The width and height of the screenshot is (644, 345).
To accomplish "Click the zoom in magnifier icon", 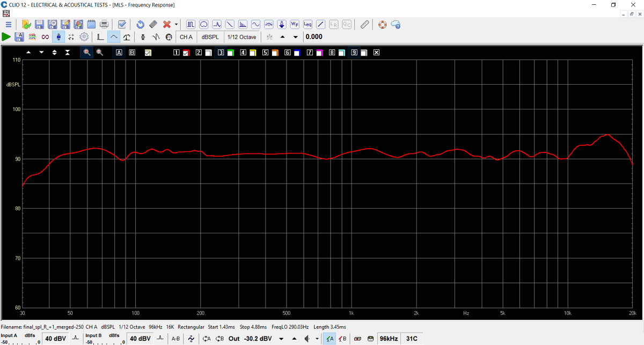I will [86, 53].
